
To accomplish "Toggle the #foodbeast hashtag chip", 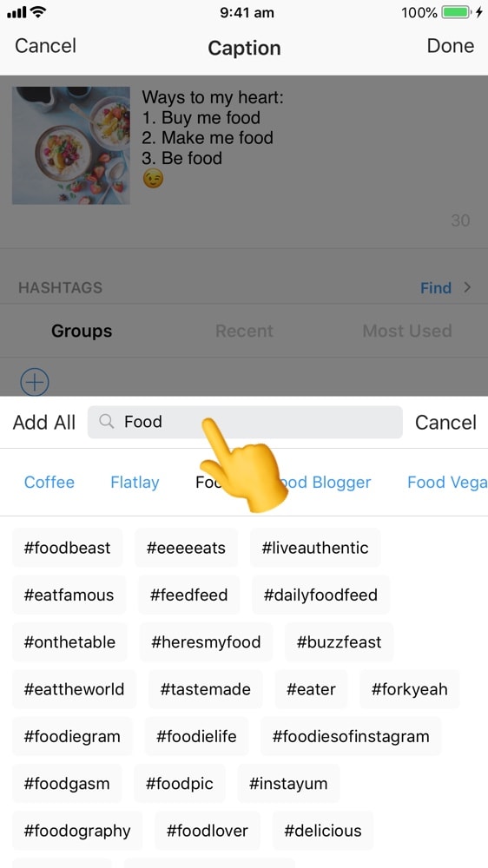I will (67, 548).
